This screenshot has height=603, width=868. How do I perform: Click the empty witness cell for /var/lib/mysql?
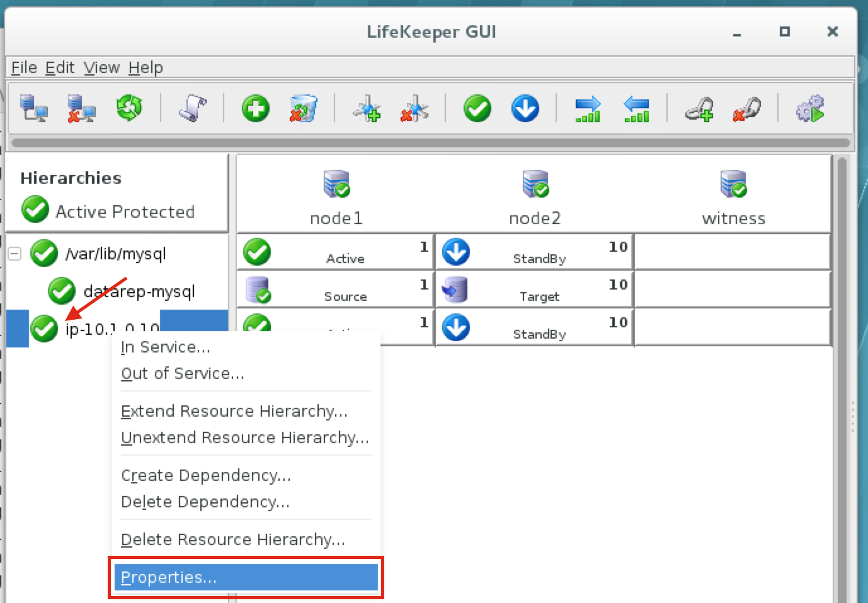[733, 252]
